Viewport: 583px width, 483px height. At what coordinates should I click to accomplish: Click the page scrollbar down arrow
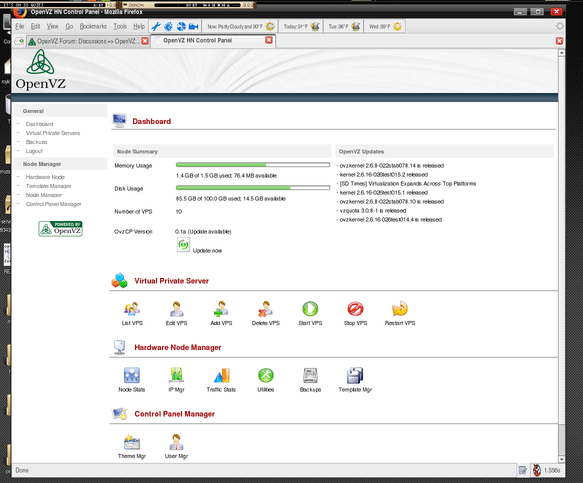coord(561,460)
